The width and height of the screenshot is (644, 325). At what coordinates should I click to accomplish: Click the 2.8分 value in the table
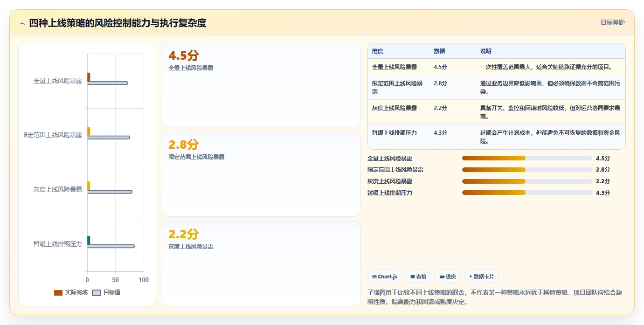pos(440,83)
